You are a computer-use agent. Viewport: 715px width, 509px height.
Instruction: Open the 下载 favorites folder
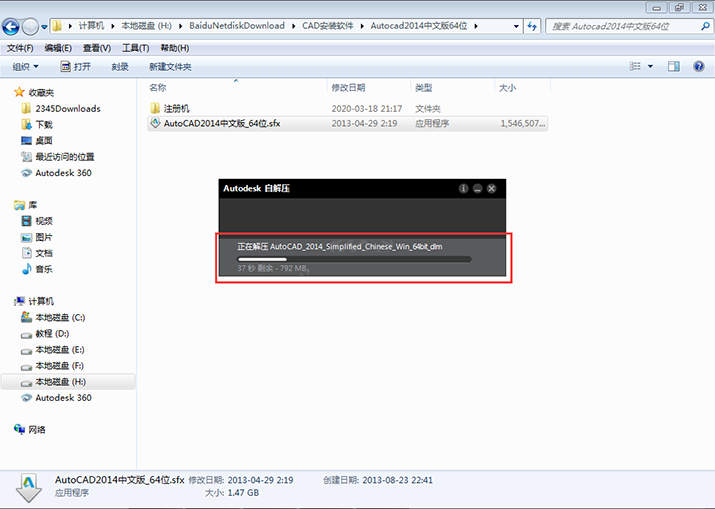pyautogui.click(x=37, y=125)
